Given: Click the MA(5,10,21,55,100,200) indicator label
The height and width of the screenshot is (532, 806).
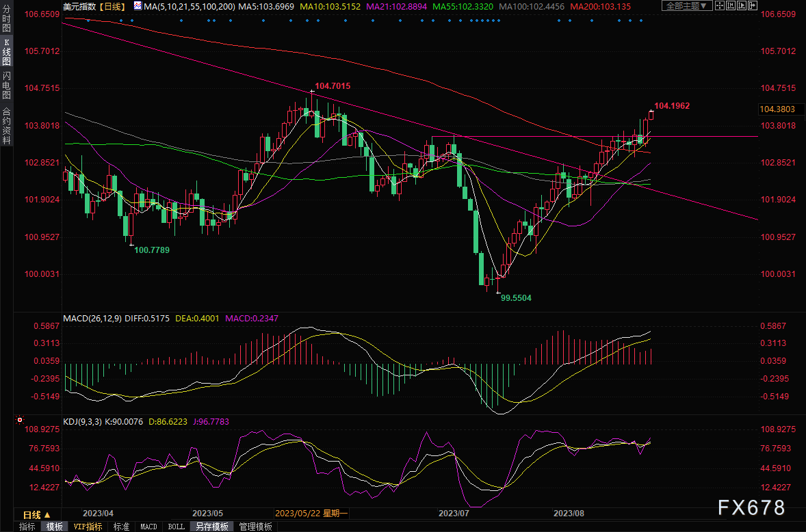Looking at the screenshot, I should 190,6.
